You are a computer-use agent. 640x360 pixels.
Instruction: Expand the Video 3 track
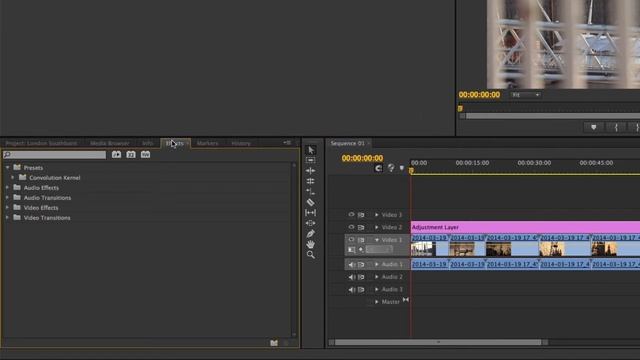coord(377,215)
